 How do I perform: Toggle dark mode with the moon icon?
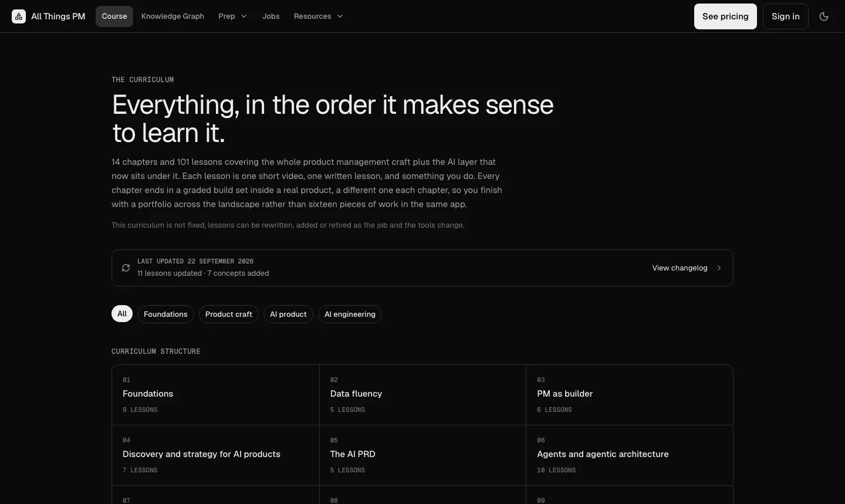(x=824, y=16)
